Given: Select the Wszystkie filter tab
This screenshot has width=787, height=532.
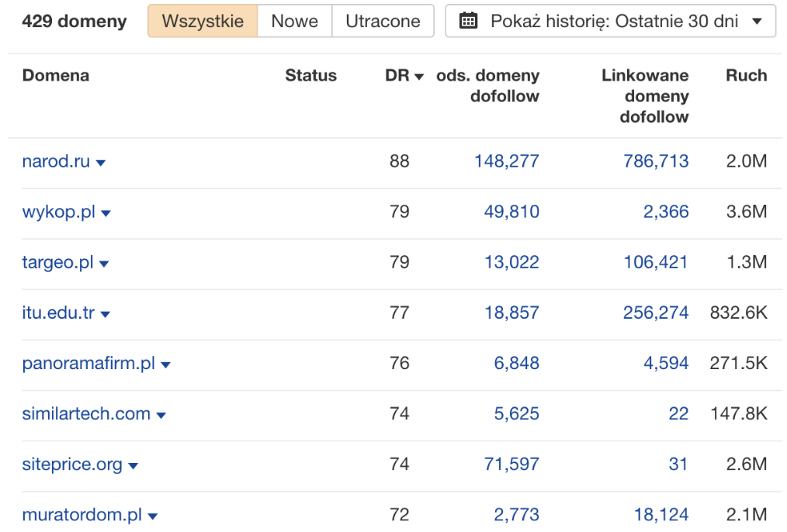Looking at the screenshot, I should 203,21.
